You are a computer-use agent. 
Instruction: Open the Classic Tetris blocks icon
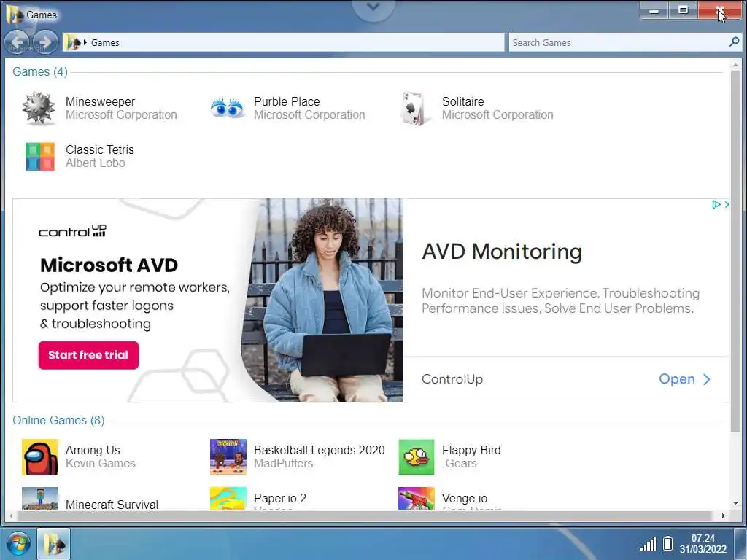pos(40,157)
